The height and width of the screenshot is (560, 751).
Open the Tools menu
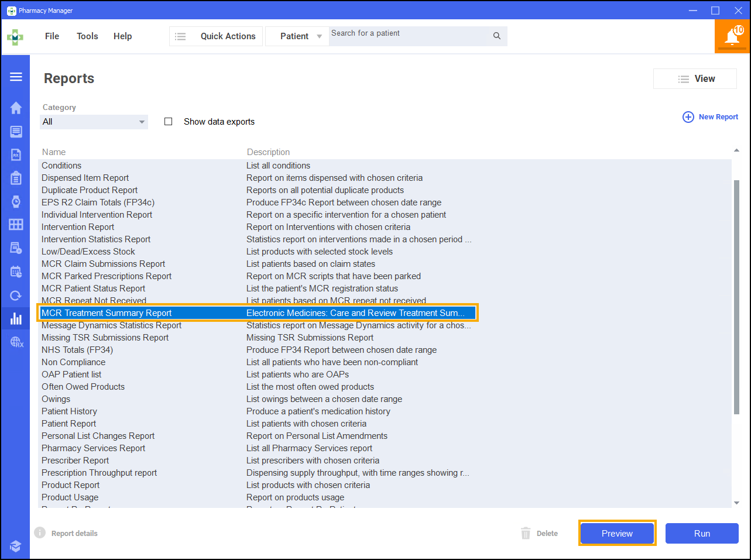(x=87, y=36)
